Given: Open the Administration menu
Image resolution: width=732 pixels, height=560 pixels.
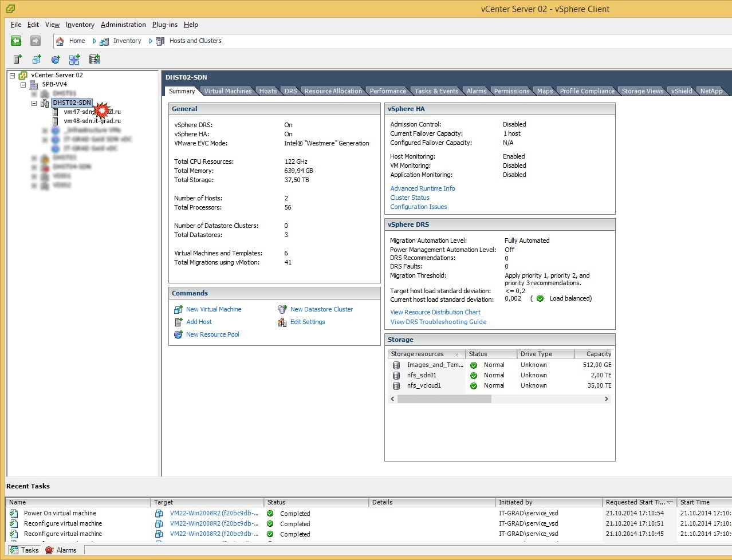Looking at the screenshot, I should [123, 25].
